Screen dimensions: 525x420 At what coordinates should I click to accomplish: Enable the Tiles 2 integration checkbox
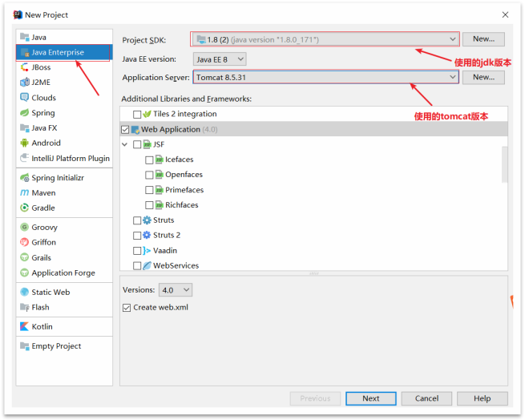click(x=137, y=115)
